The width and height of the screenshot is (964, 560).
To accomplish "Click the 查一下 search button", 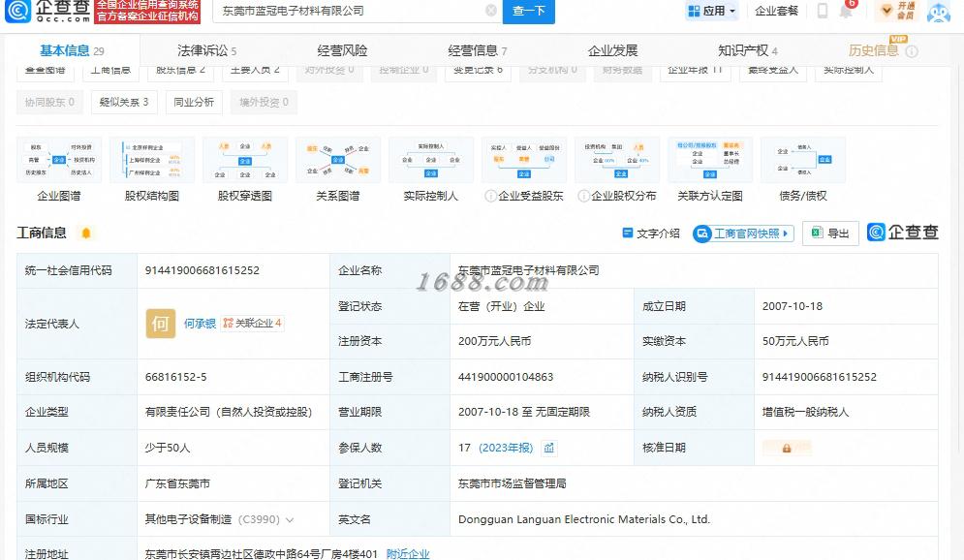I will [529, 11].
